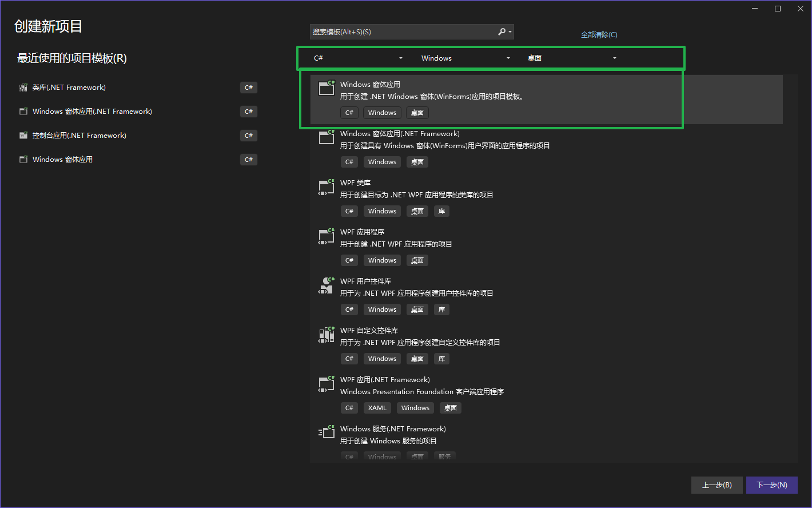Open the Windows platform filter dropdown
Image resolution: width=812 pixels, height=508 pixels.
click(x=465, y=58)
